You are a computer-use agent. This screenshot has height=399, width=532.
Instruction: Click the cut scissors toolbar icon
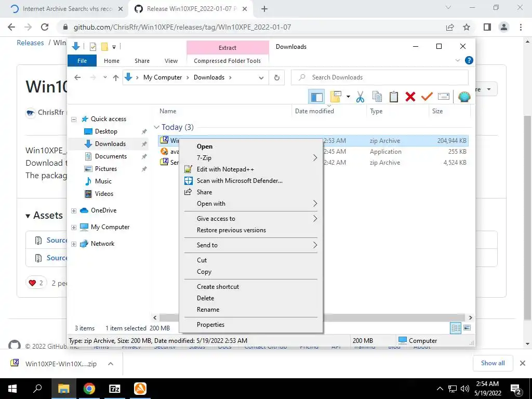point(360,97)
